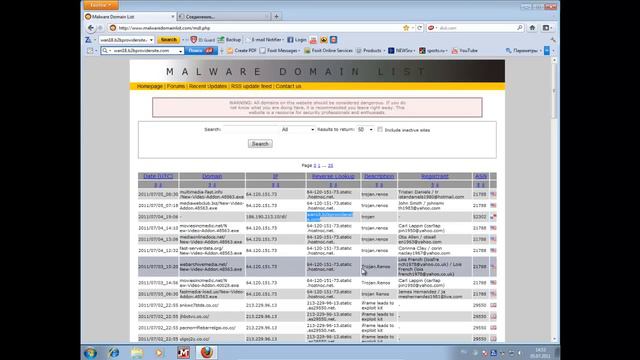The width and height of the screenshot is (640, 360).
Task: Click the yellow smiley toolbar icon
Action: 324,40
